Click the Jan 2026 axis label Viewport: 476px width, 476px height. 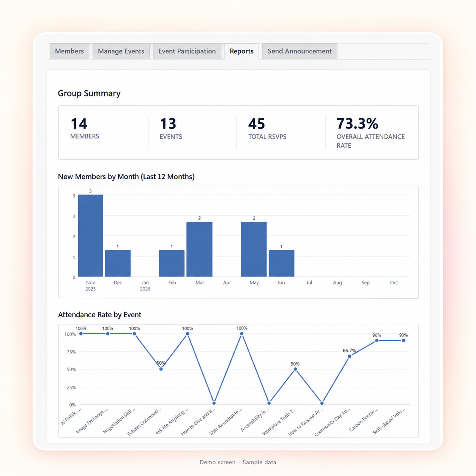point(145,286)
